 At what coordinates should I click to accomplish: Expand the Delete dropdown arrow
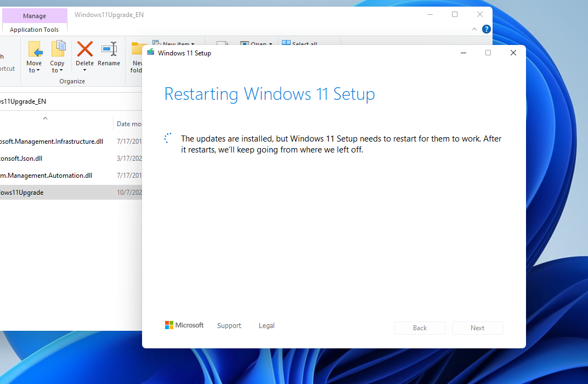coord(85,70)
